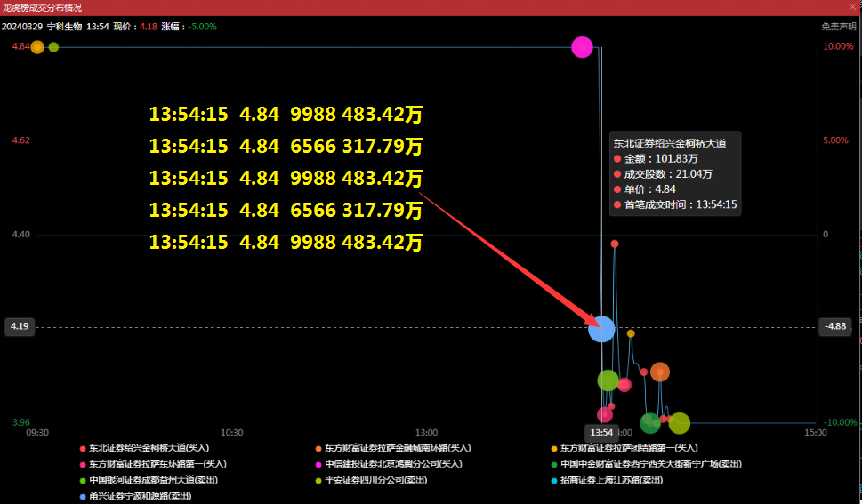Click the 10.00% right axis label
This screenshot has width=862, height=504.
click(x=838, y=47)
